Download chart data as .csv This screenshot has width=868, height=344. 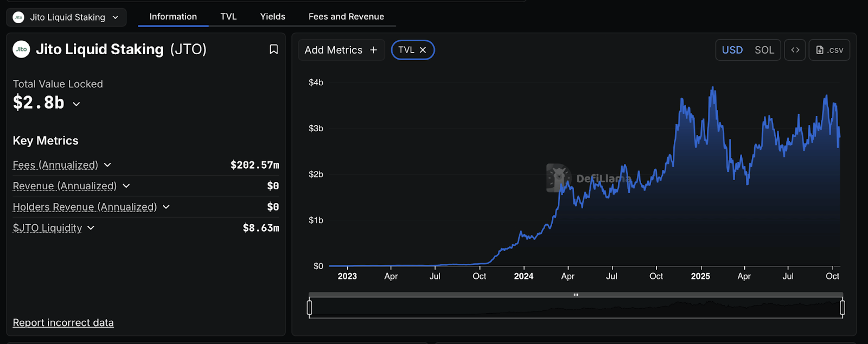(x=829, y=50)
